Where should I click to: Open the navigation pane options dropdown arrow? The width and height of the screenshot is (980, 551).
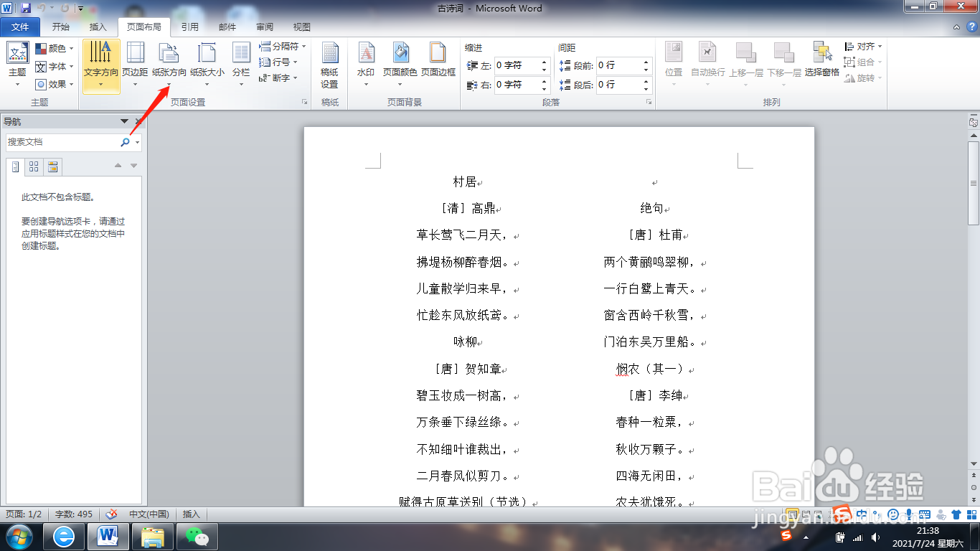[x=125, y=122]
